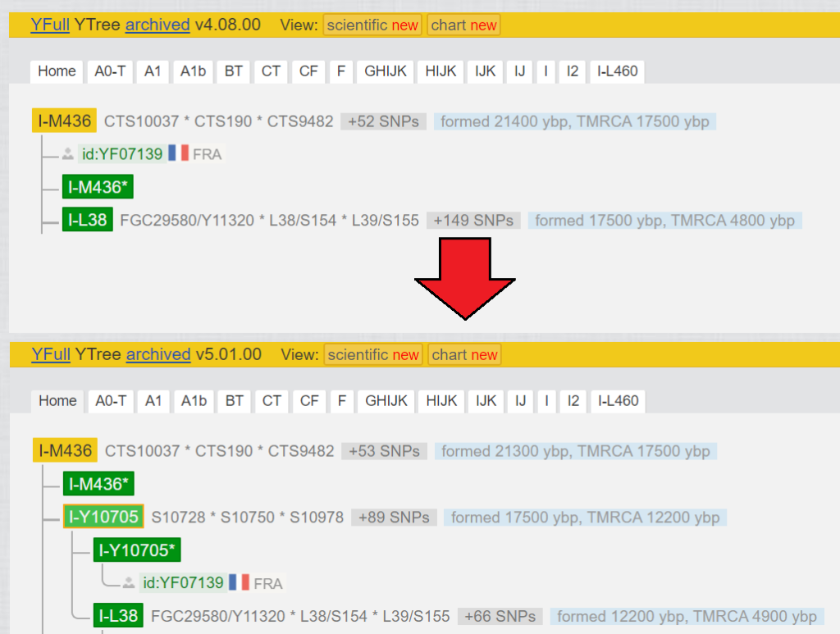Select the I tab in the v5.01.00 tree
The image size is (840, 634).
(x=547, y=401)
